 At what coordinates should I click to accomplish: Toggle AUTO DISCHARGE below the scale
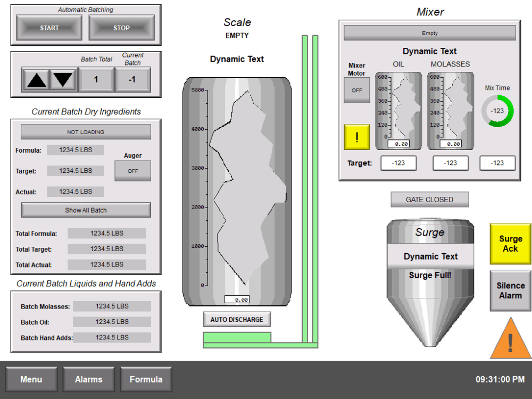tap(237, 319)
